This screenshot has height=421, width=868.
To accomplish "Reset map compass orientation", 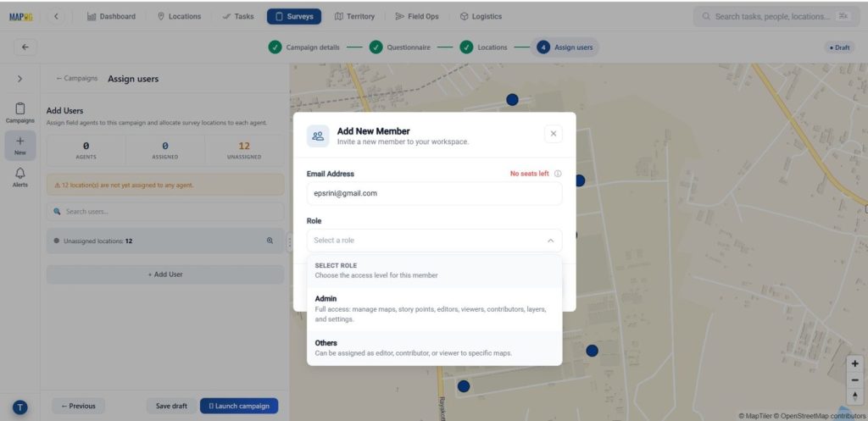I will point(854,396).
